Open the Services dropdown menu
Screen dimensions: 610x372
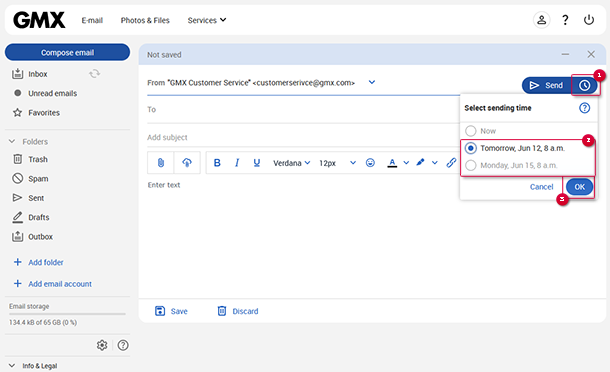207,20
